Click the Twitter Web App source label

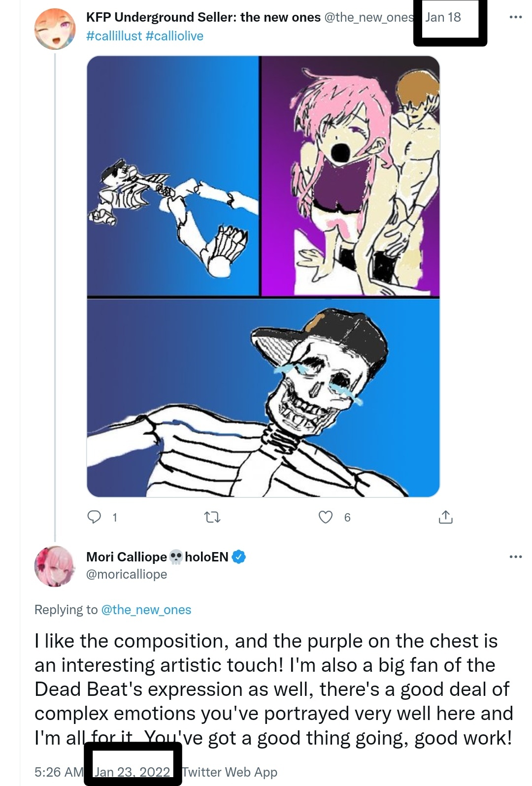[230, 772]
